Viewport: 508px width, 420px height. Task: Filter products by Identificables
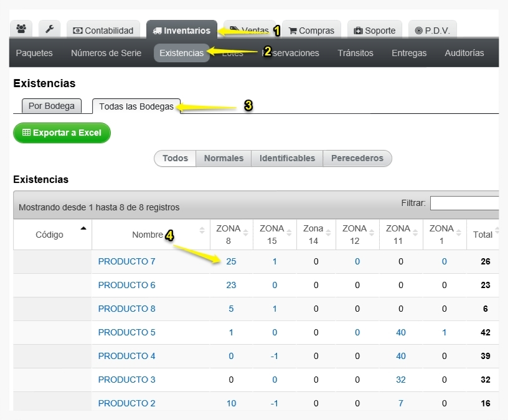(287, 158)
